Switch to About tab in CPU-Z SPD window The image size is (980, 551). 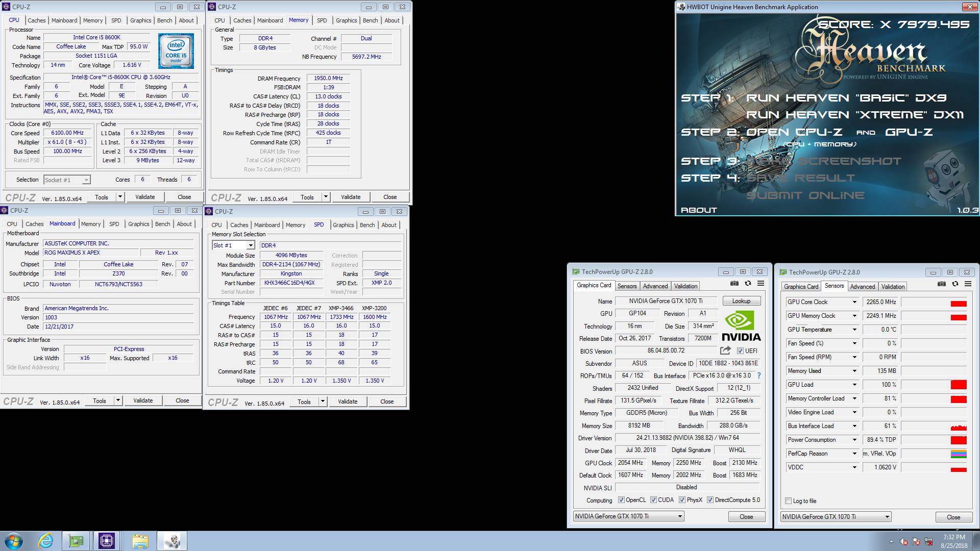point(389,225)
